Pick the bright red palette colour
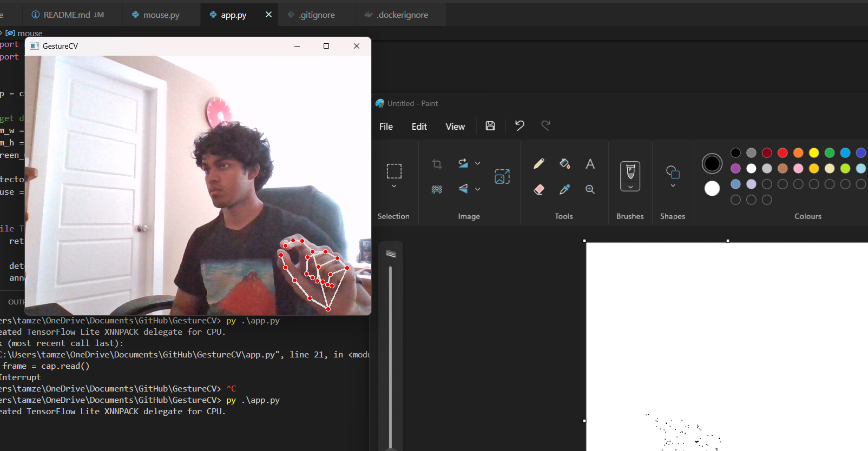 [782, 153]
